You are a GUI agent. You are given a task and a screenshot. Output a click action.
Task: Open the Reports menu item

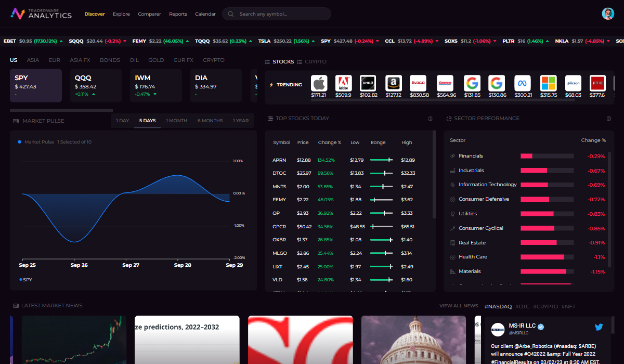pyautogui.click(x=178, y=14)
